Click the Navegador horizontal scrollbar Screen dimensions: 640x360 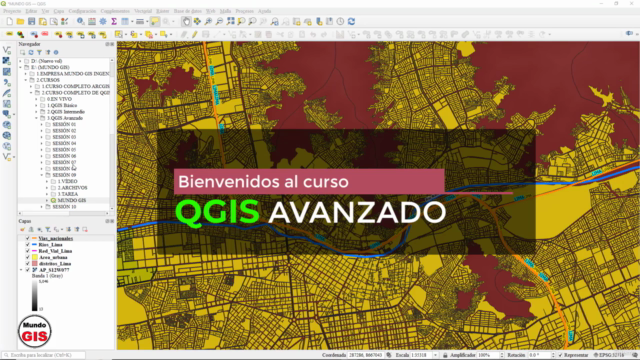pos(64,213)
